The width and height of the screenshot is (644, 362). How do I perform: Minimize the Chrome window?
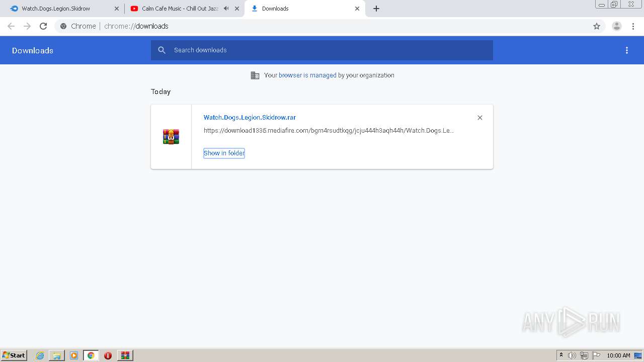click(602, 5)
